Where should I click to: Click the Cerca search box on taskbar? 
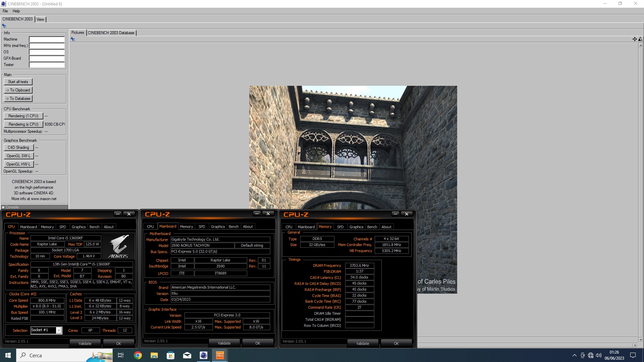64,355
